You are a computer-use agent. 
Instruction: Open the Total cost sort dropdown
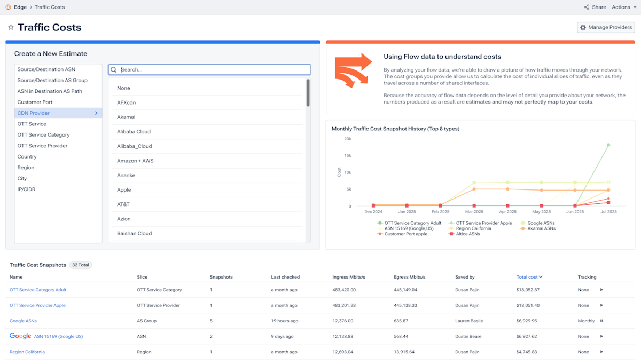(x=529, y=276)
